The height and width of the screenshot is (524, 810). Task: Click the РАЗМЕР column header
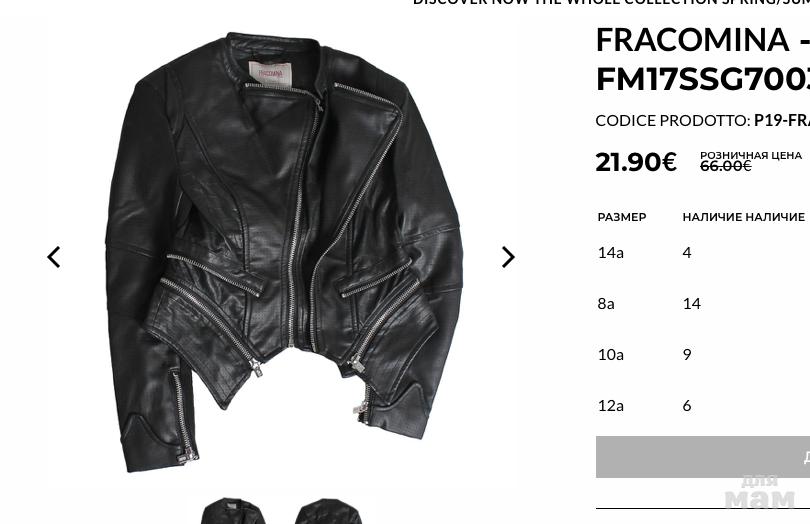coord(622,217)
